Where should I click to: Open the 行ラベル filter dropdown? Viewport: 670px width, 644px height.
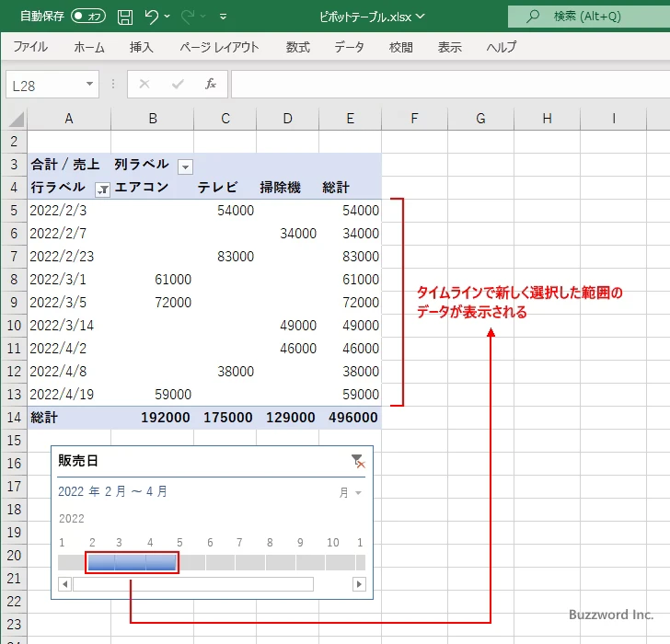[x=102, y=190]
